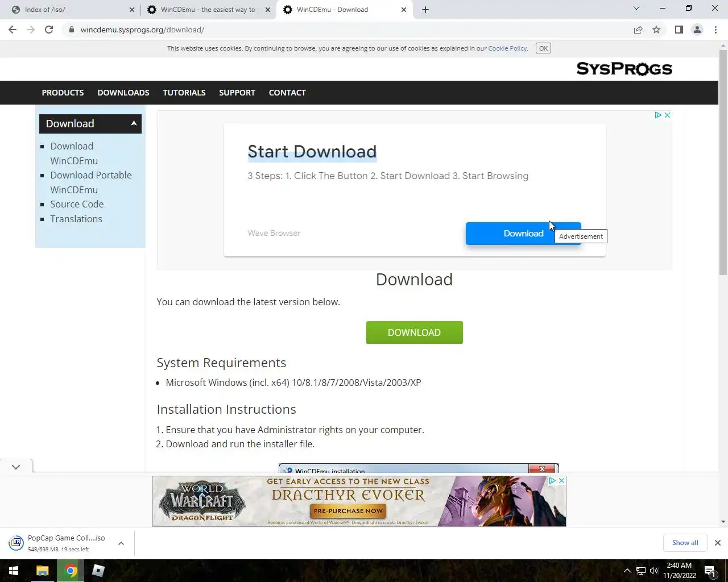Open the network status tray icon
This screenshot has width=728, height=582.
click(x=641, y=571)
